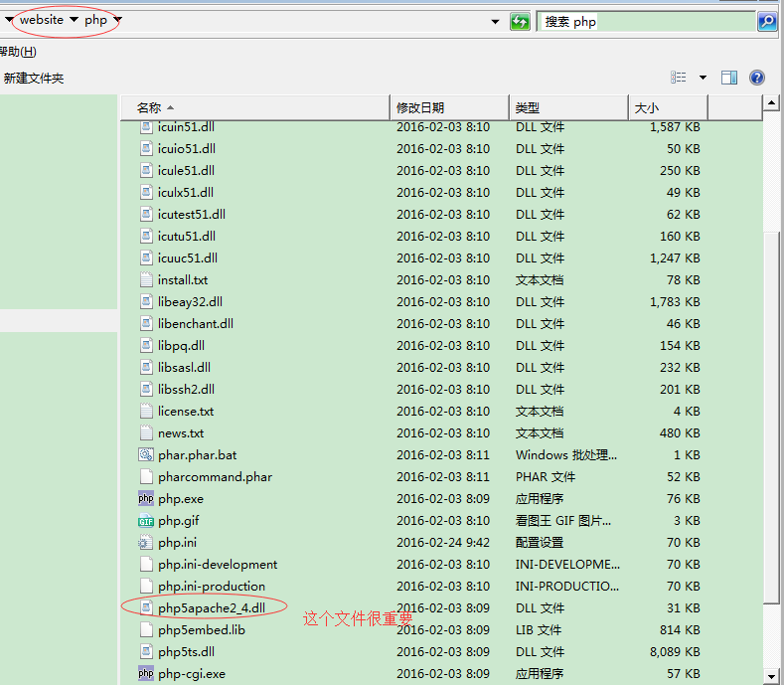The image size is (784, 685).
Task: Select install.txt file icon
Action: tap(146, 279)
